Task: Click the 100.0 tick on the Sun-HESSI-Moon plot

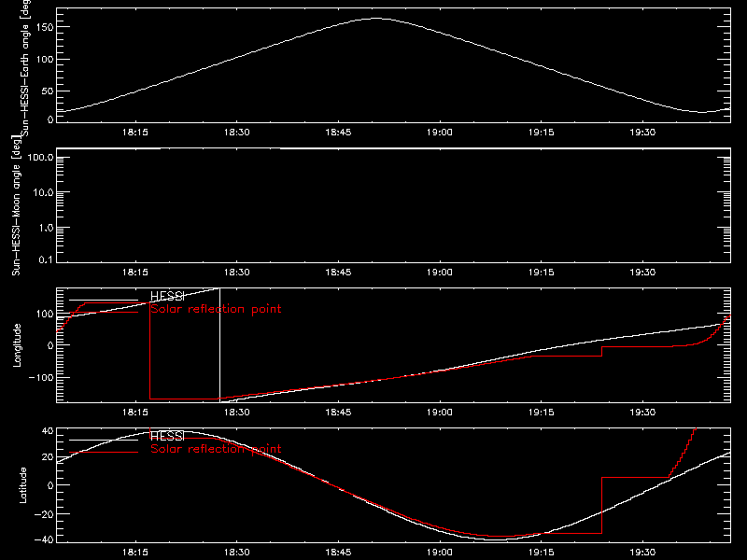Action: (40, 158)
